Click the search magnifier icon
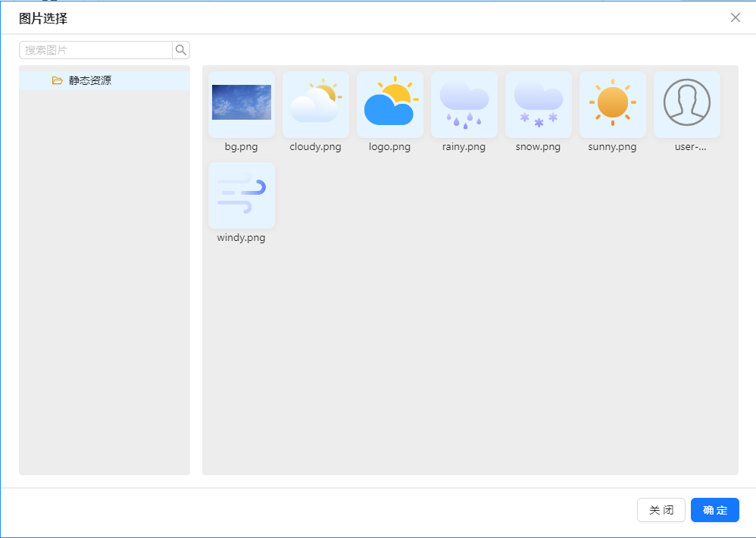756x538 pixels. click(x=181, y=50)
